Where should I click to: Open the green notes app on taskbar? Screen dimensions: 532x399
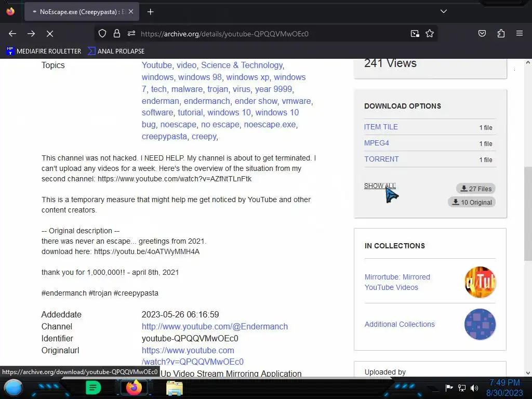pyautogui.click(x=94, y=388)
